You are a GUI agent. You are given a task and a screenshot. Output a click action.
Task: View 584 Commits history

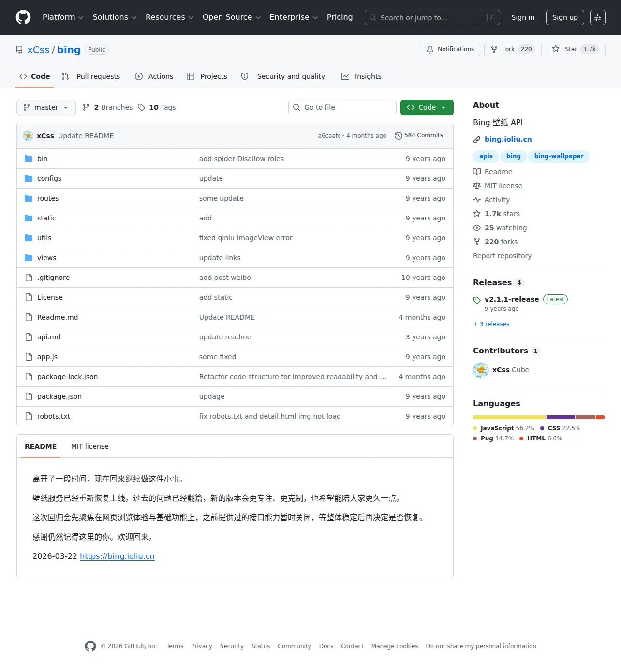pos(419,135)
